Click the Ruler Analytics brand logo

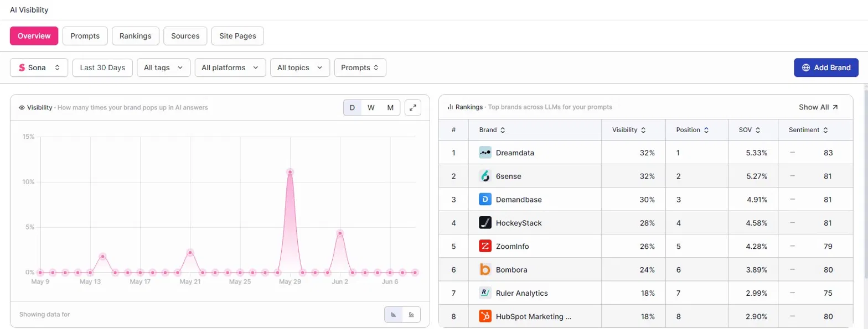tap(485, 293)
